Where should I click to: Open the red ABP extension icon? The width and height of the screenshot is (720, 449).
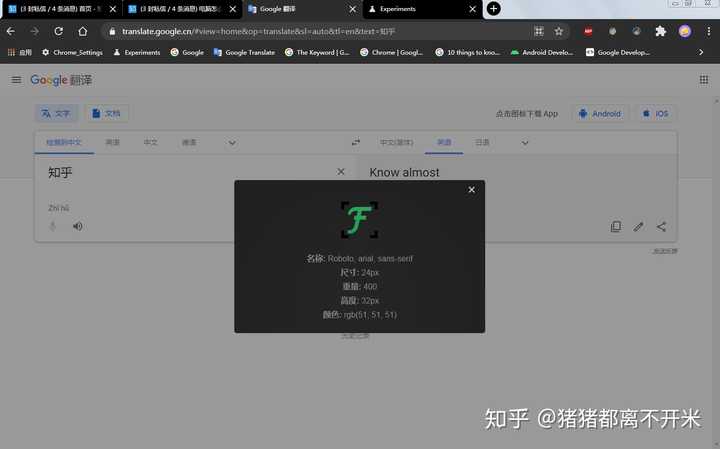(x=588, y=31)
